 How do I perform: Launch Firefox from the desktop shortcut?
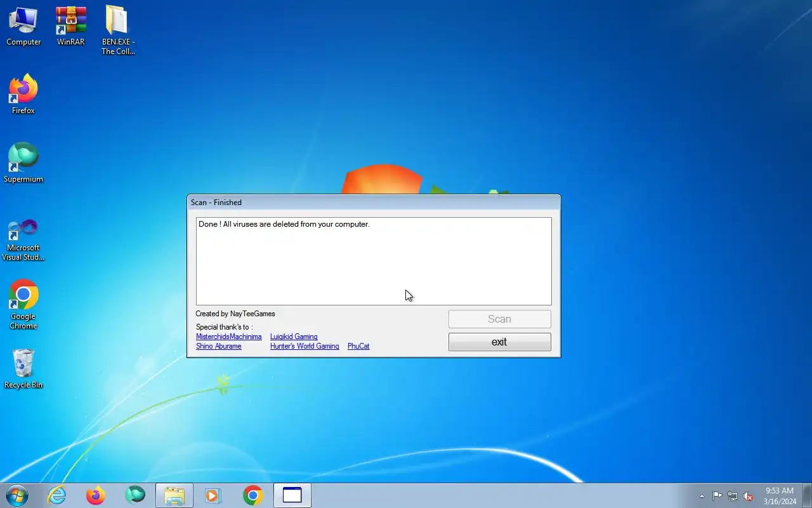click(23, 94)
